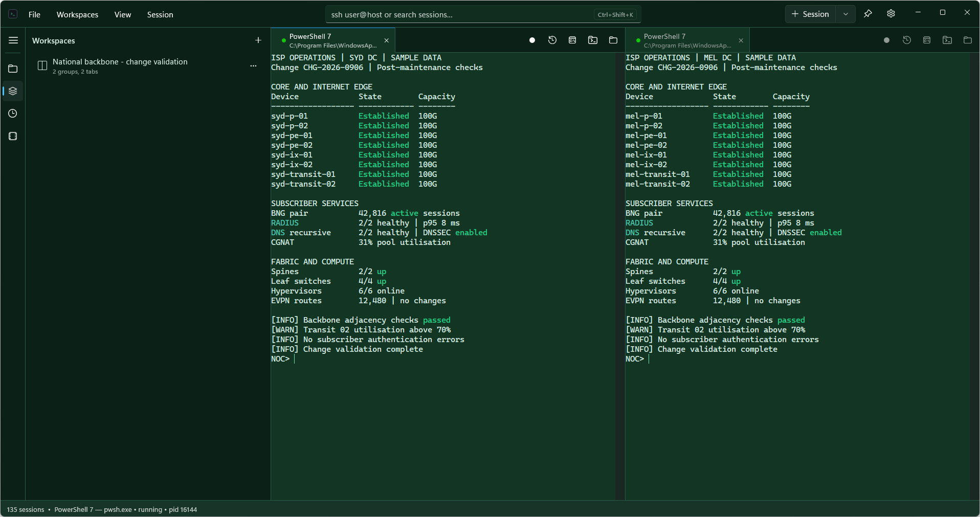This screenshot has width=980, height=517.
Task: Open the View menu
Action: coord(122,15)
